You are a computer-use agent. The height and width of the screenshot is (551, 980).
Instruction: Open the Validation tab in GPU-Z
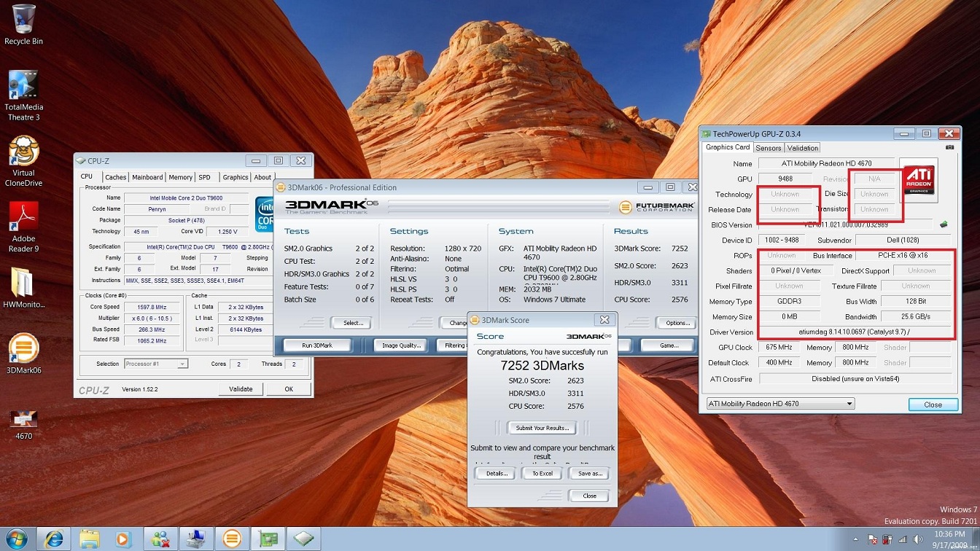tap(803, 148)
